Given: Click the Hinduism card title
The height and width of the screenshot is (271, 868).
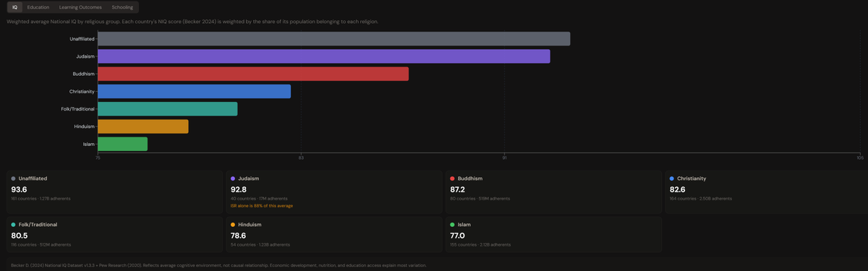Looking at the screenshot, I should 250,225.
